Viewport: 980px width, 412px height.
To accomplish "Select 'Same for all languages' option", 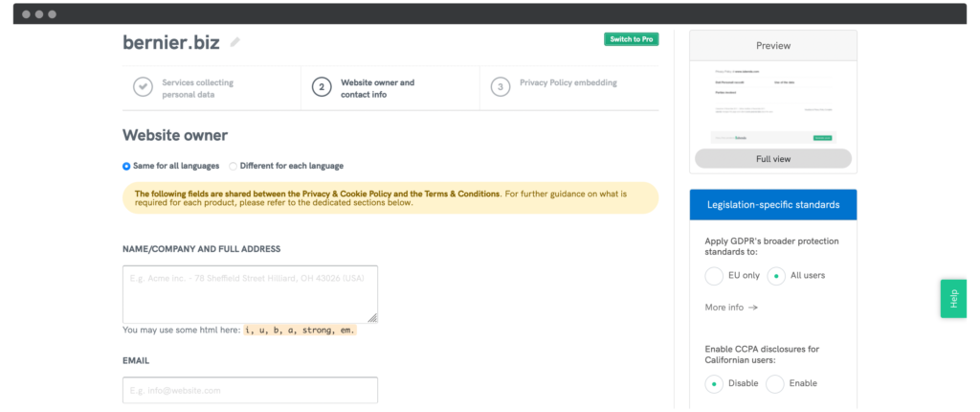I will 127,166.
